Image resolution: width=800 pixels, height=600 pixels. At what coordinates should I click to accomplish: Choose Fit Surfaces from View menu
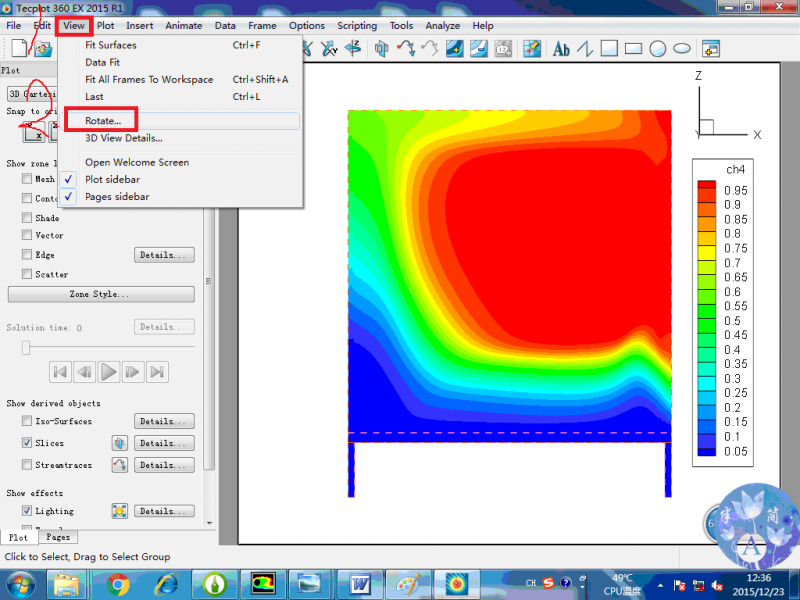click(180, 45)
